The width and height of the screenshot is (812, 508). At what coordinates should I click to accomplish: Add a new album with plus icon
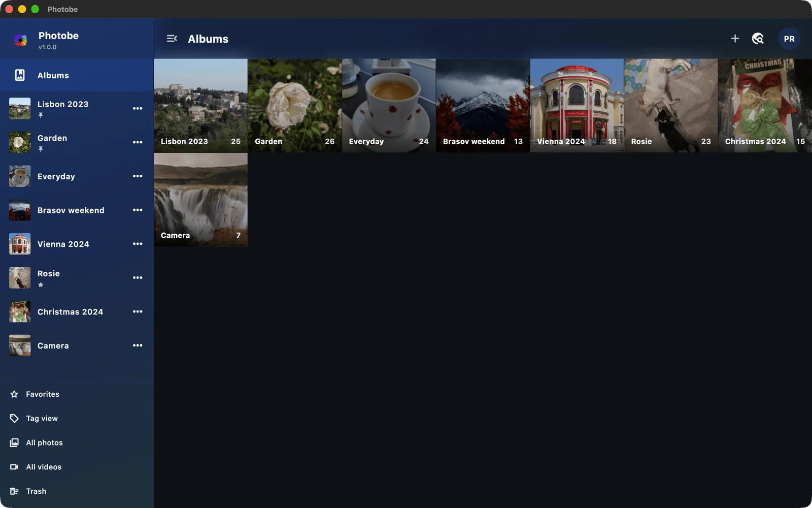click(x=735, y=39)
